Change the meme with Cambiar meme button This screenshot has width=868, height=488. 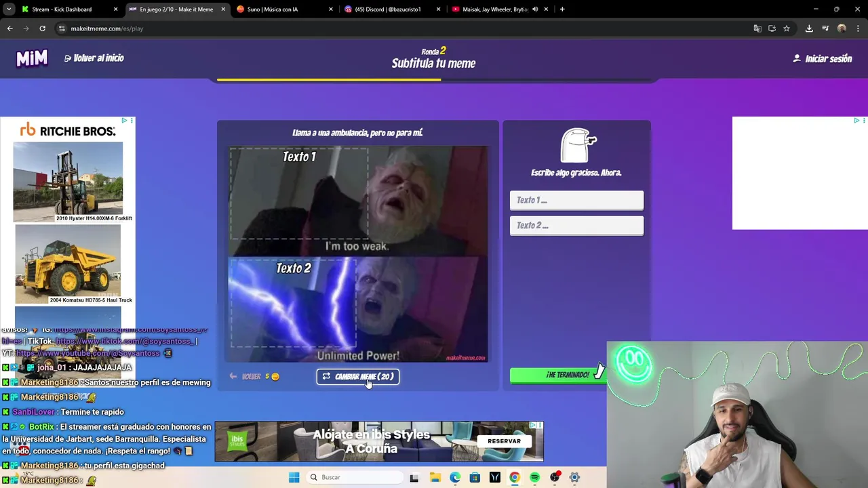click(x=358, y=377)
